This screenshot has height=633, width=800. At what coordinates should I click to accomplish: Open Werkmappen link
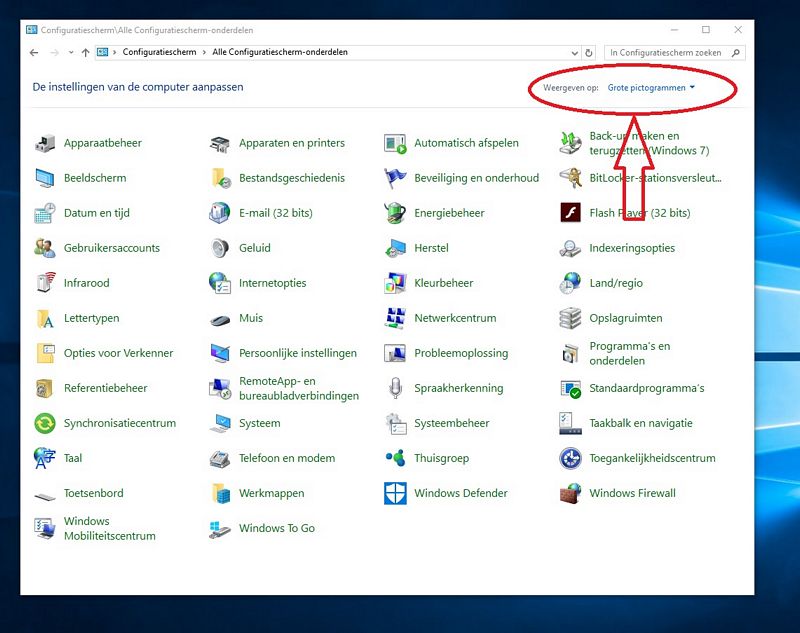[x=271, y=493]
